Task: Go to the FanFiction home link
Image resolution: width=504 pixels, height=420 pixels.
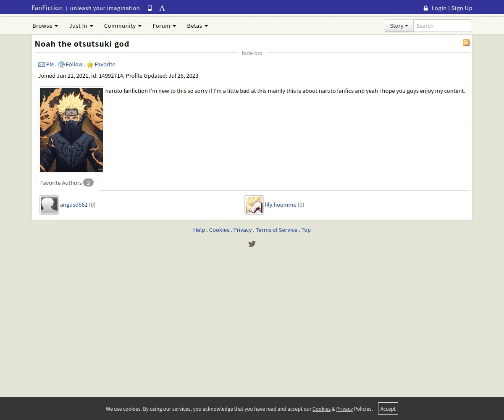Action: [47, 8]
